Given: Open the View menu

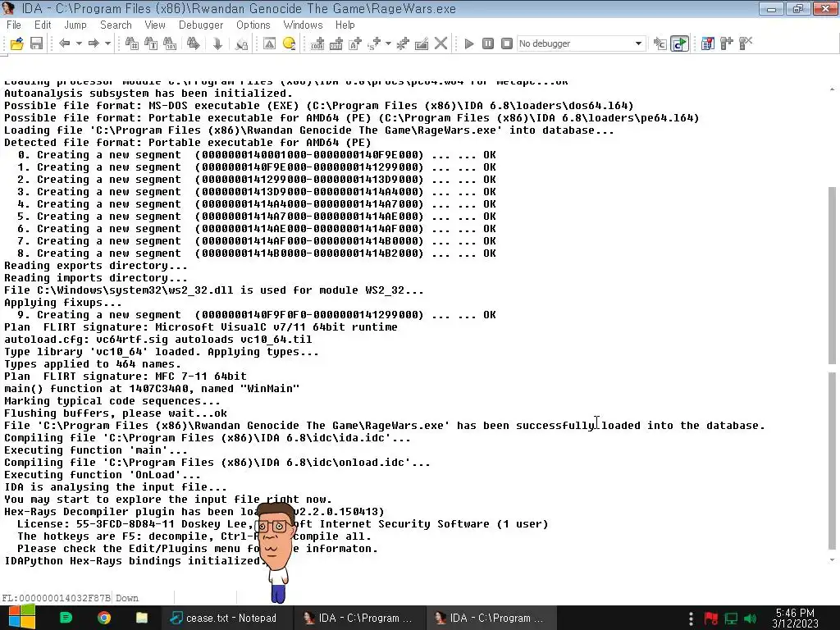Looking at the screenshot, I should [x=155, y=25].
